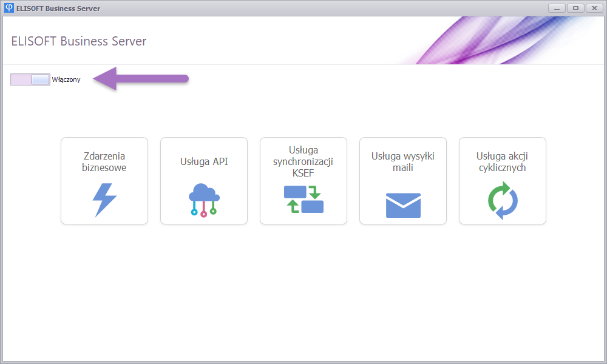The image size is (607, 364).
Task: Select the Usługa wysyłki maili text
Action: click(403, 162)
